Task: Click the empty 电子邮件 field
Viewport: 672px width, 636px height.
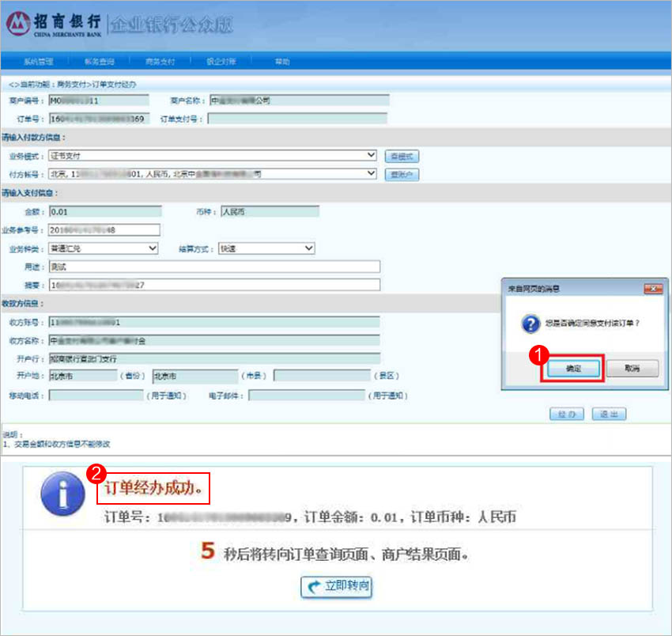Action: pyautogui.click(x=307, y=395)
